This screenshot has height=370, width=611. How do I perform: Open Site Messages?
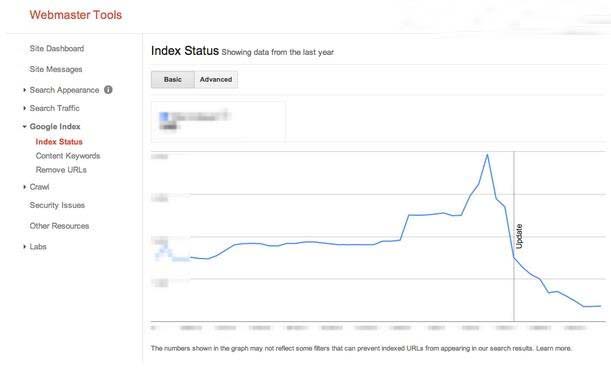coord(56,69)
